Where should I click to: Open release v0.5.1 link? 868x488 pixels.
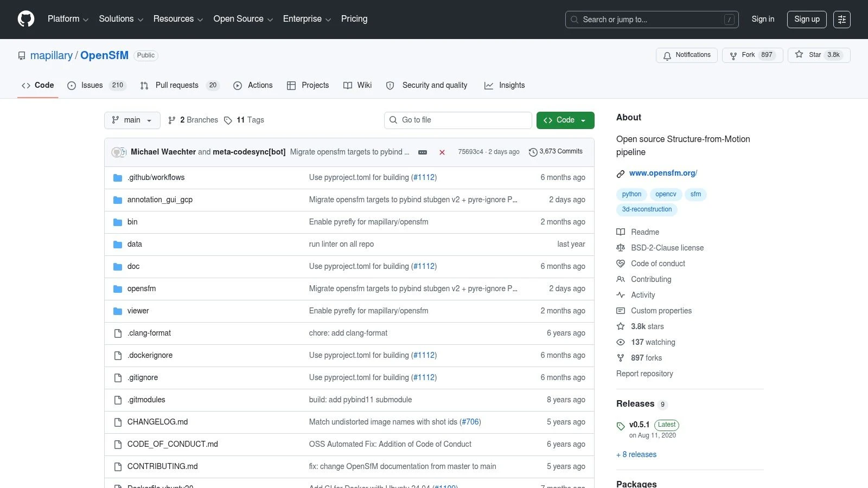click(639, 425)
